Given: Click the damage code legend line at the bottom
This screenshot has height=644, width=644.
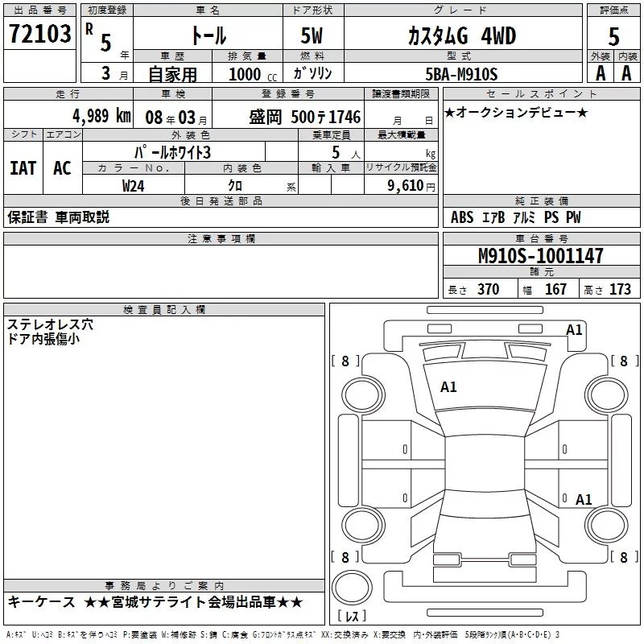Looking at the screenshot, I should [x=283, y=635].
